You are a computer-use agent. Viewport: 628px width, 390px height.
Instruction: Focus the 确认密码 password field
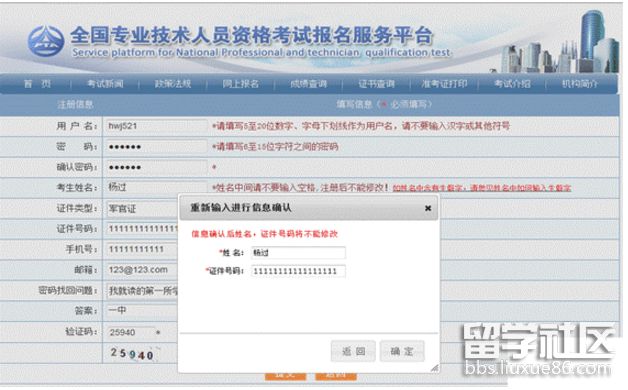(157, 167)
